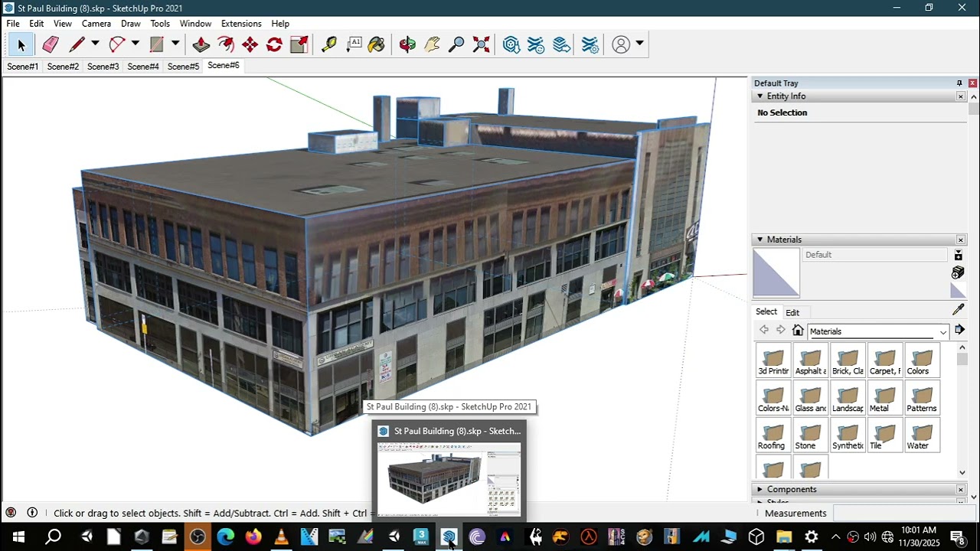Screen dimensions: 980x551
Task: Select the Rotate tool
Action: 274,45
